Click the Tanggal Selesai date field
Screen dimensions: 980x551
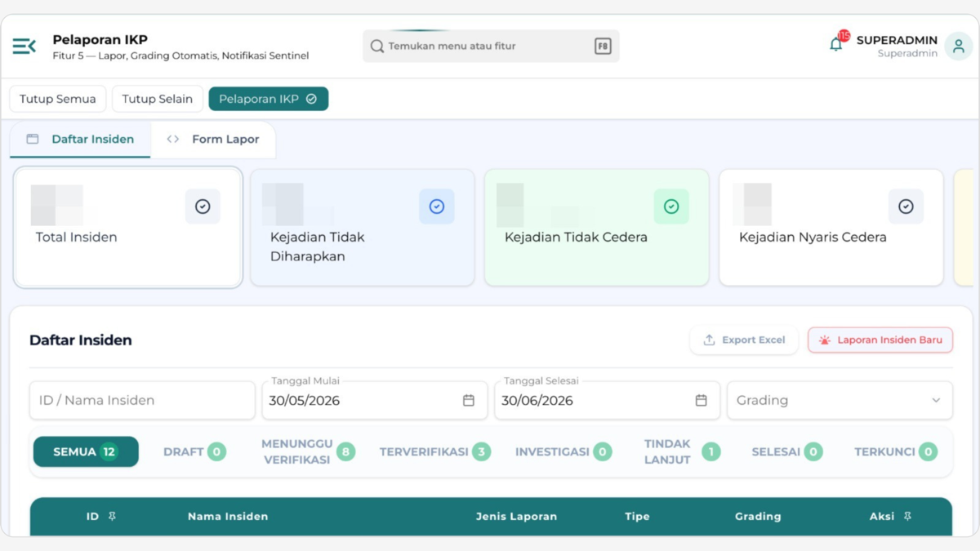(x=607, y=401)
